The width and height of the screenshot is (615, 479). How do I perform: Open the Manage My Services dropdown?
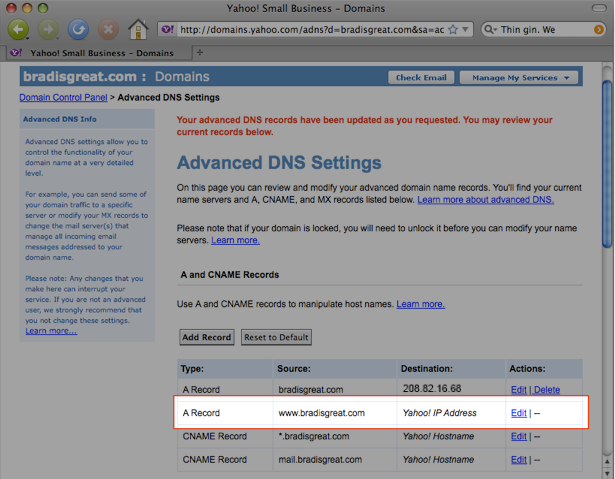(519, 78)
